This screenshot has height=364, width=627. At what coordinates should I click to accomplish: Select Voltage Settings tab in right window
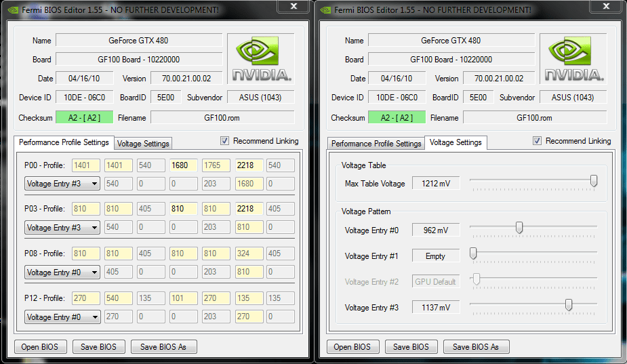[456, 142]
